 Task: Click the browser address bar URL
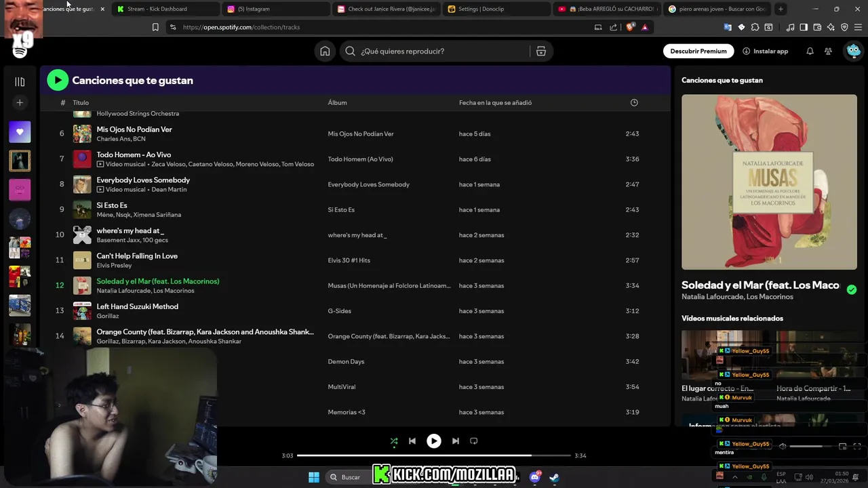pyautogui.click(x=241, y=27)
